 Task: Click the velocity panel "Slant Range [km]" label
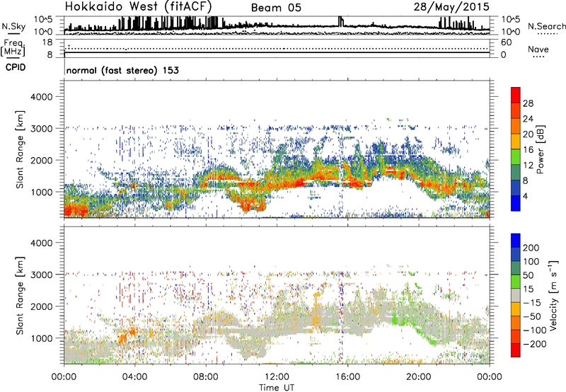coord(20,296)
